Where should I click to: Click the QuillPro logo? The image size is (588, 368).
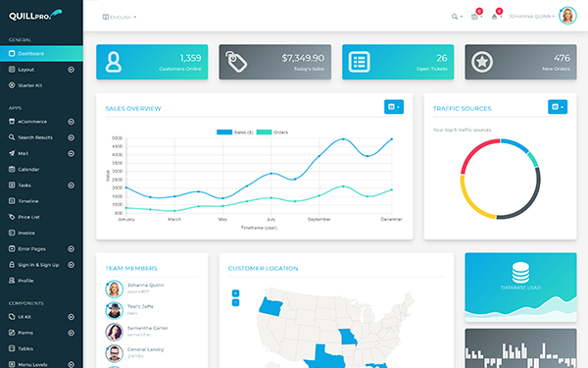[35, 15]
